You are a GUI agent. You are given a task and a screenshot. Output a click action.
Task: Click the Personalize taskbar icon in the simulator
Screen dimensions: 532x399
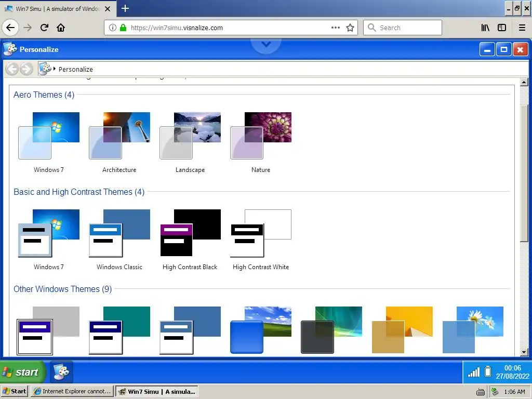tap(62, 372)
